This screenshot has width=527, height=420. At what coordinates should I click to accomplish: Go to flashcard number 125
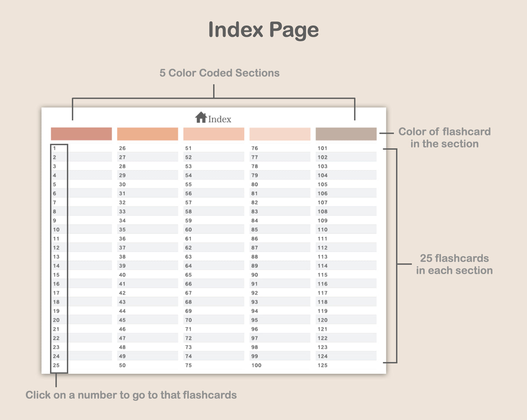click(322, 365)
